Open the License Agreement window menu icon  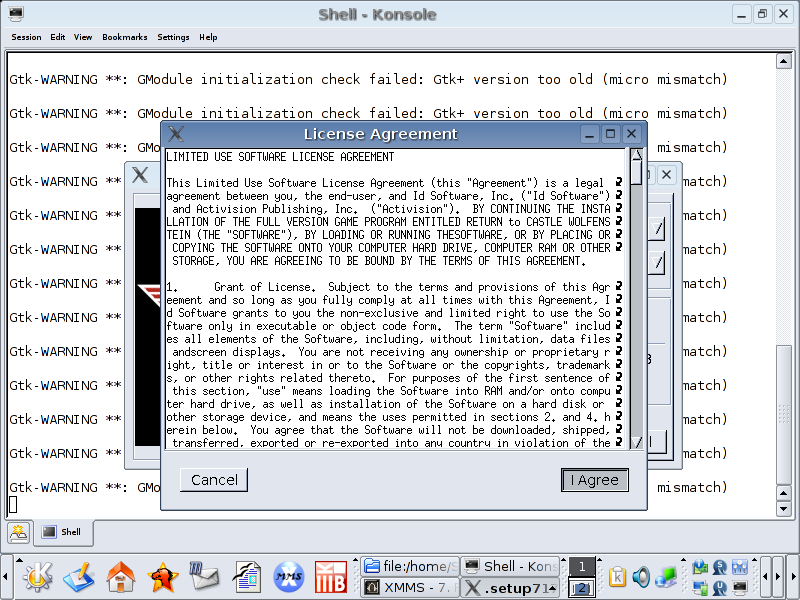point(176,134)
